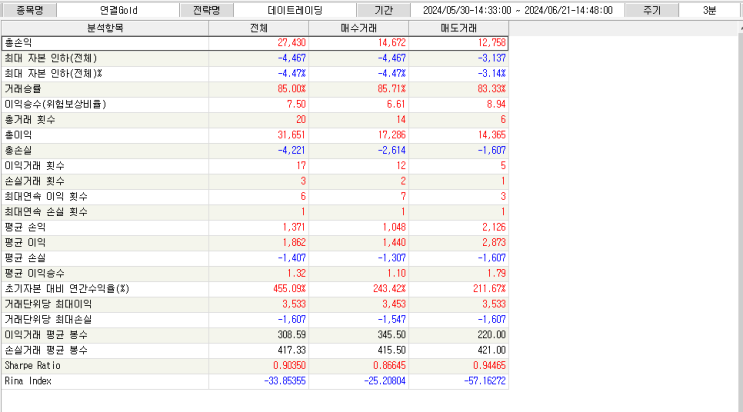Select max profit per unit 3,453
The width and height of the screenshot is (743, 412).
394,304
